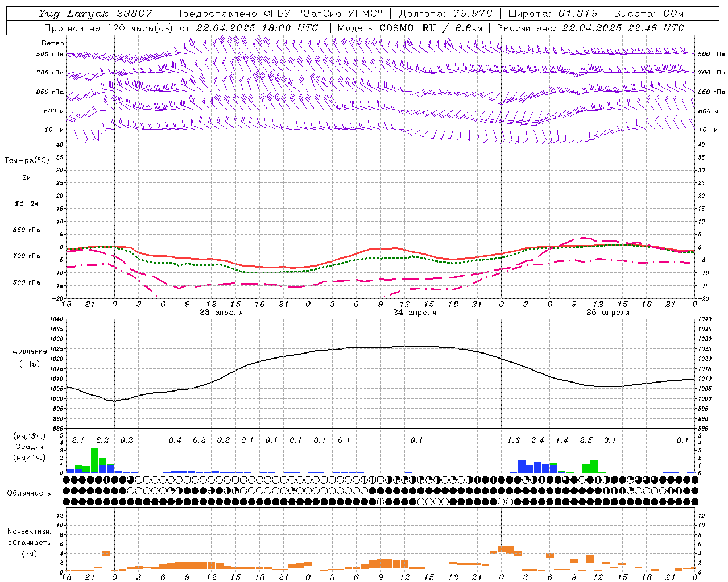Click the (мм/3ч.) precipitation unit label
Screen dimensions: 728x582
(x=29, y=436)
